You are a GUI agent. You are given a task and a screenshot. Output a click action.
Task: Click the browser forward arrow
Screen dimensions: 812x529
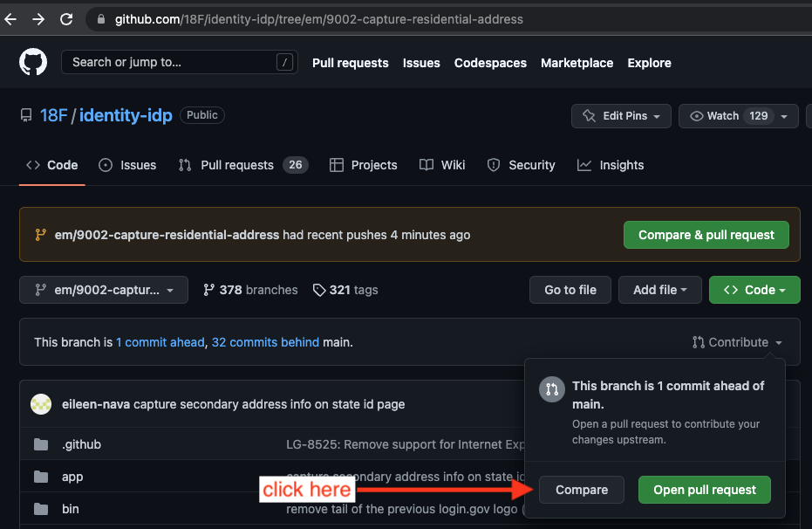[x=38, y=18]
